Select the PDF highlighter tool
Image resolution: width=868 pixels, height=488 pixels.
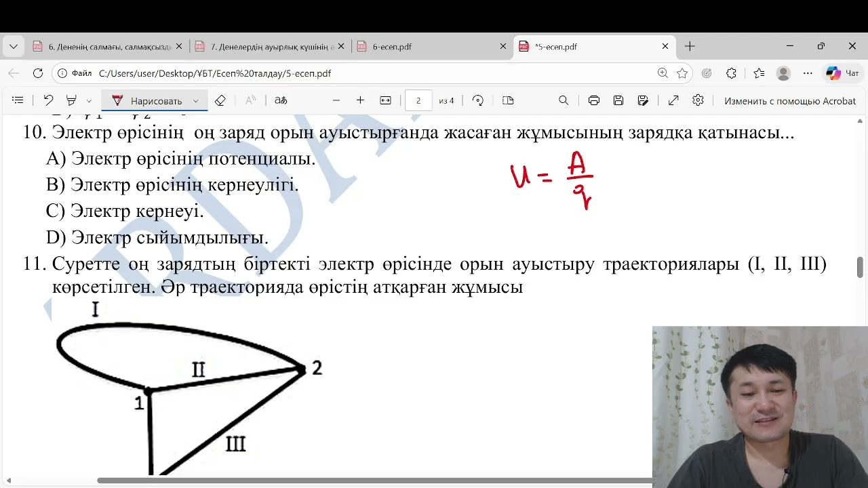pyautogui.click(x=71, y=100)
